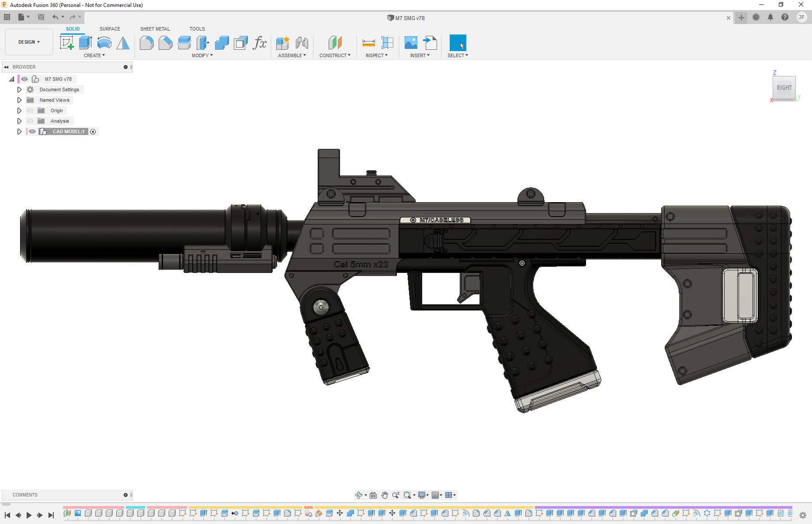Click the Joint tool icon
This screenshot has width=812, height=524.
[x=302, y=43]
